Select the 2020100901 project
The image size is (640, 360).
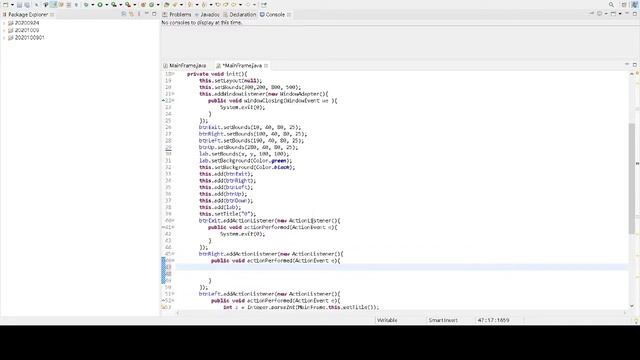[29, 38]
